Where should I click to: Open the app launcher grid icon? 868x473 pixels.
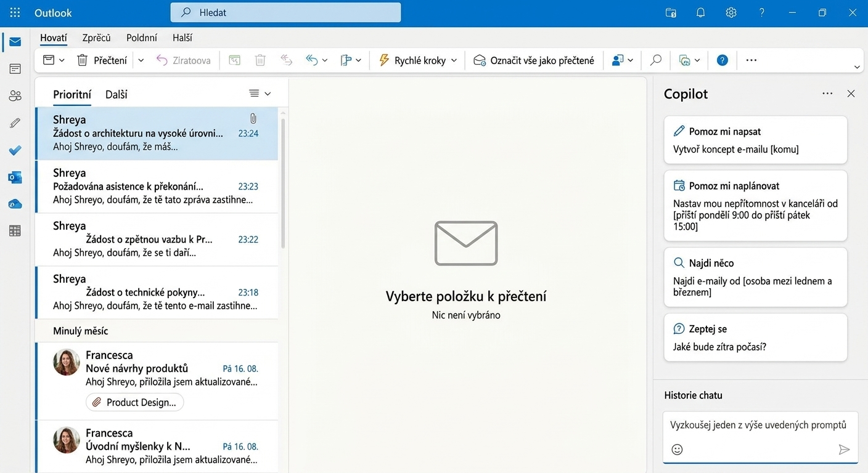coord(15,12)
